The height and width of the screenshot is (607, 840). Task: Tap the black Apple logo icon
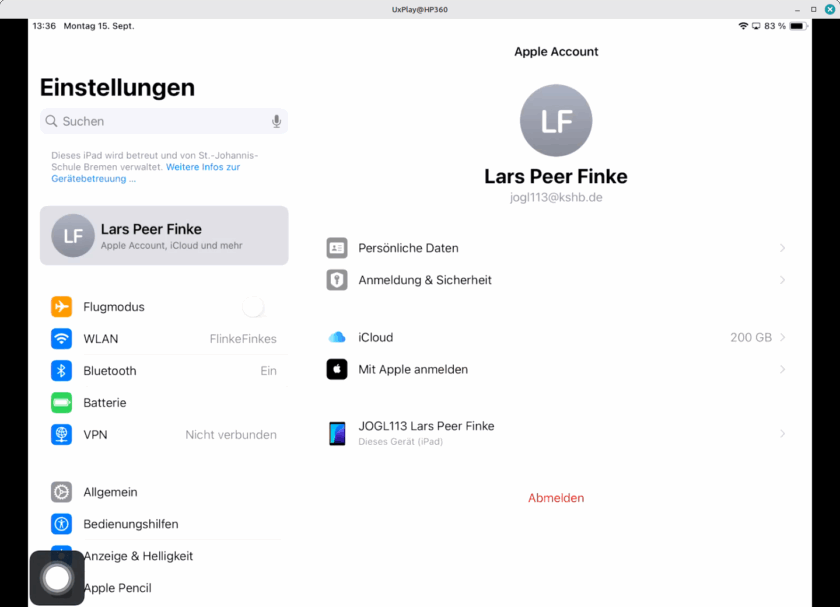337,369
